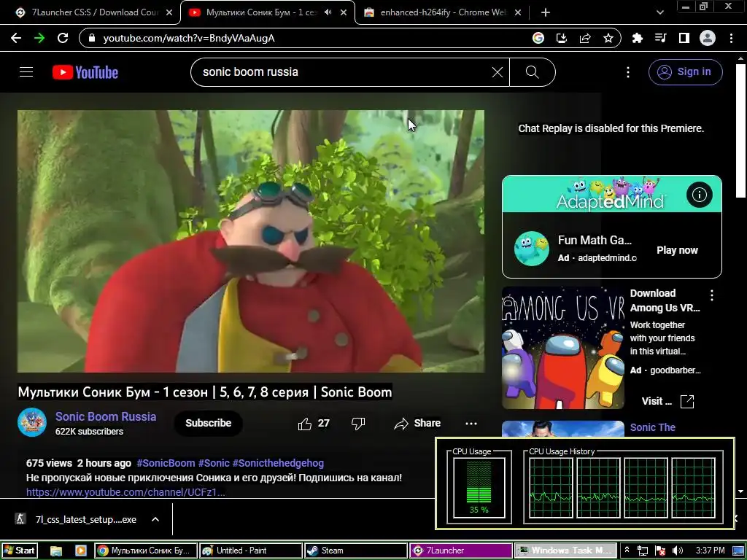Viewport: 747px width, 560px height.
Task: Click the address bar URL
Action: tap(189, 38)
